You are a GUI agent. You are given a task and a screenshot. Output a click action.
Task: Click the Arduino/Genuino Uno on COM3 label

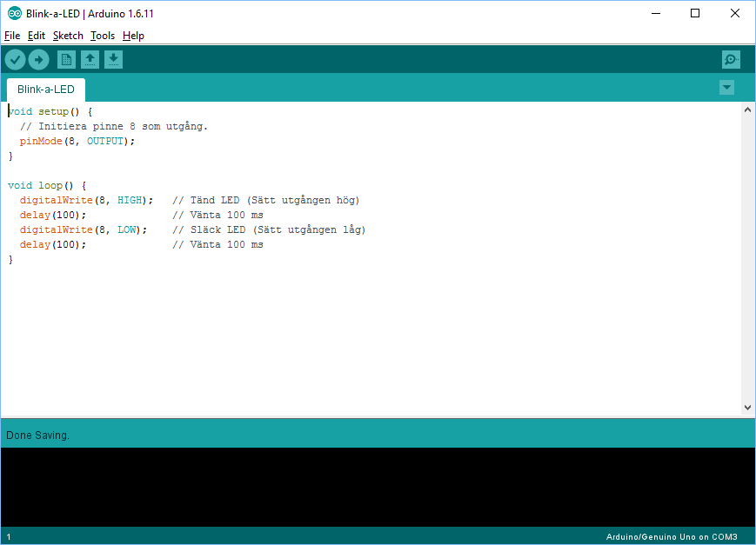672,537
